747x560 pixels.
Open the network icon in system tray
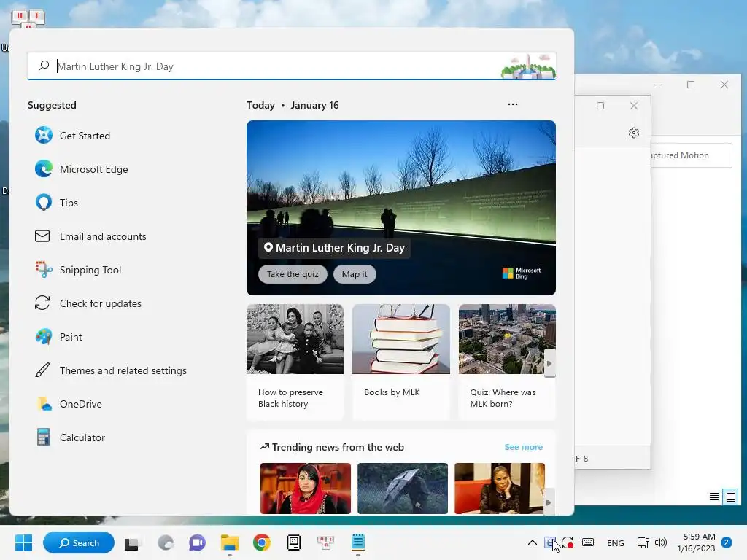coord(643,542)
